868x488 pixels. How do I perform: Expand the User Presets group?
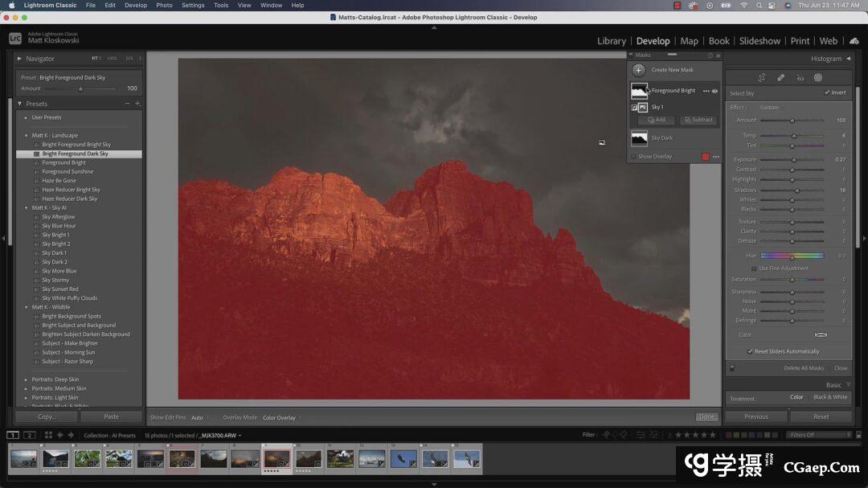[x=26, y=117]
